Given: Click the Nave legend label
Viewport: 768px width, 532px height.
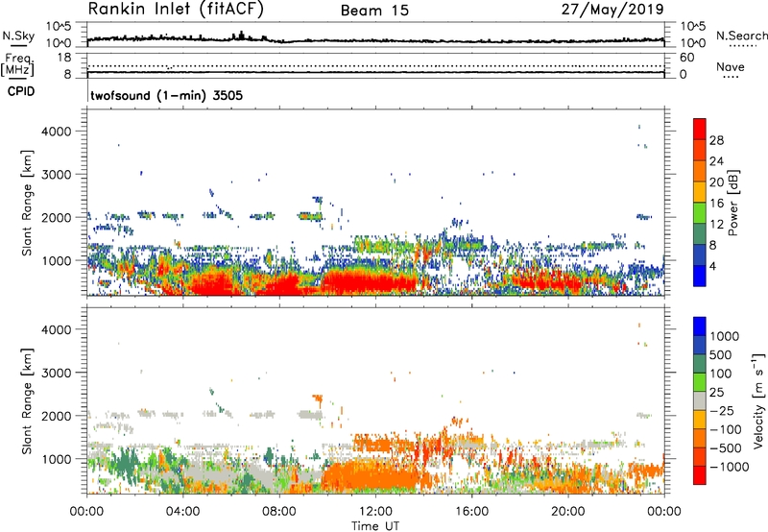Looking at the screenshot, I should coord(731,67).
